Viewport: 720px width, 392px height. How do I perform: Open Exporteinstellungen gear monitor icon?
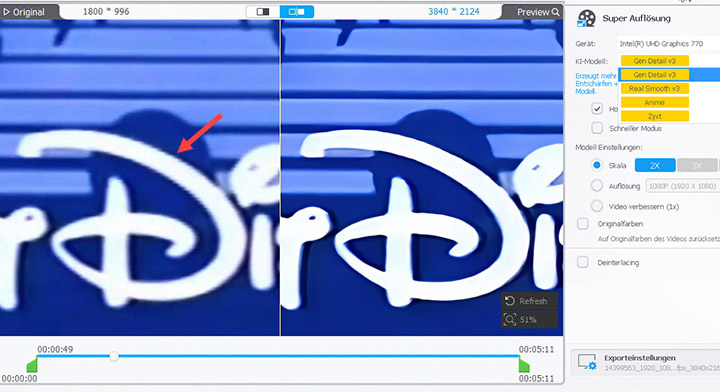[x=587, y=362]
